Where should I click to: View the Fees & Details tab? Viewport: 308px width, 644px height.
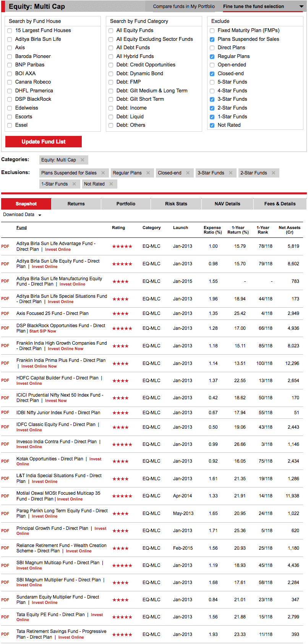pos(280,204)
